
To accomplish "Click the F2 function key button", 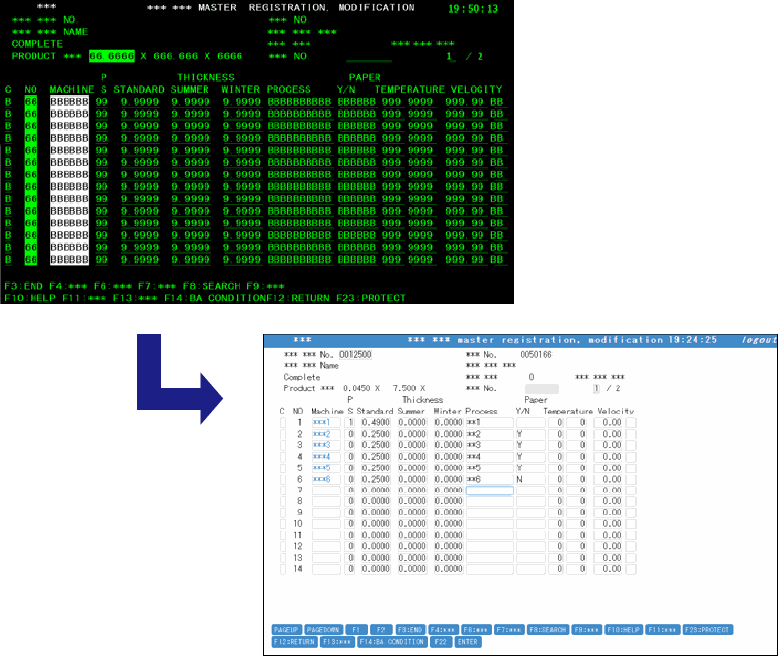I will tap(381, 630).
